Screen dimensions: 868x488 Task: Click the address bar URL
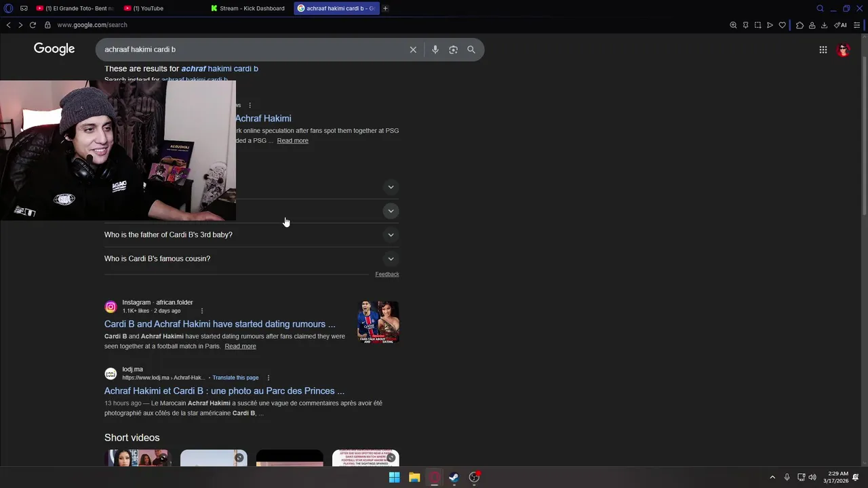click(x=92, y=25)
